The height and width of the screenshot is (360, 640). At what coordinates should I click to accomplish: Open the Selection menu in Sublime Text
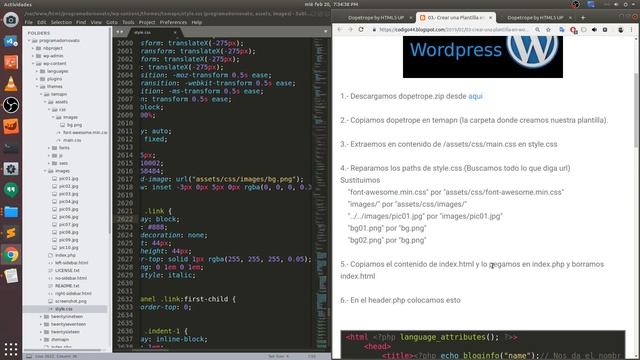[x=61, y=22]
